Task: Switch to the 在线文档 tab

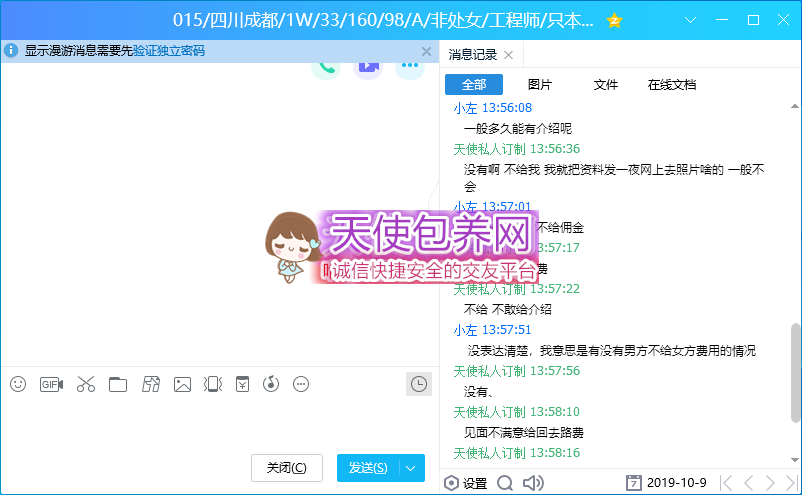Action: click(672, 84)
